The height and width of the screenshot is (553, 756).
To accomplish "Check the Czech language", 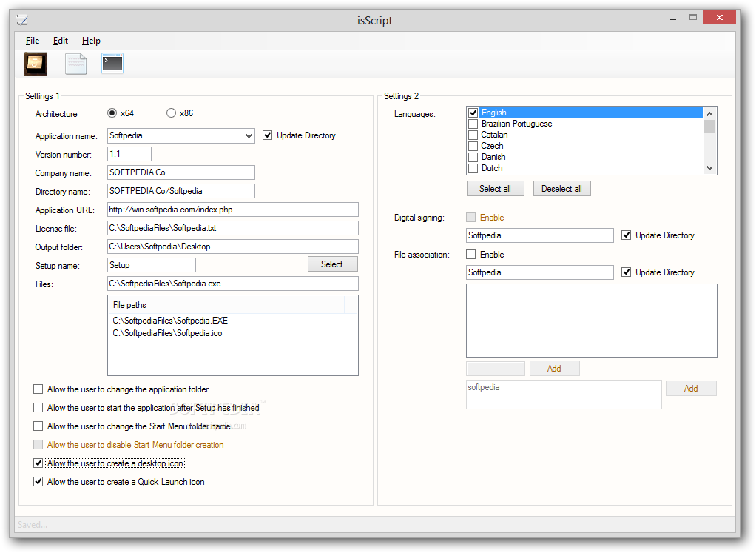I will coord(473,147).
